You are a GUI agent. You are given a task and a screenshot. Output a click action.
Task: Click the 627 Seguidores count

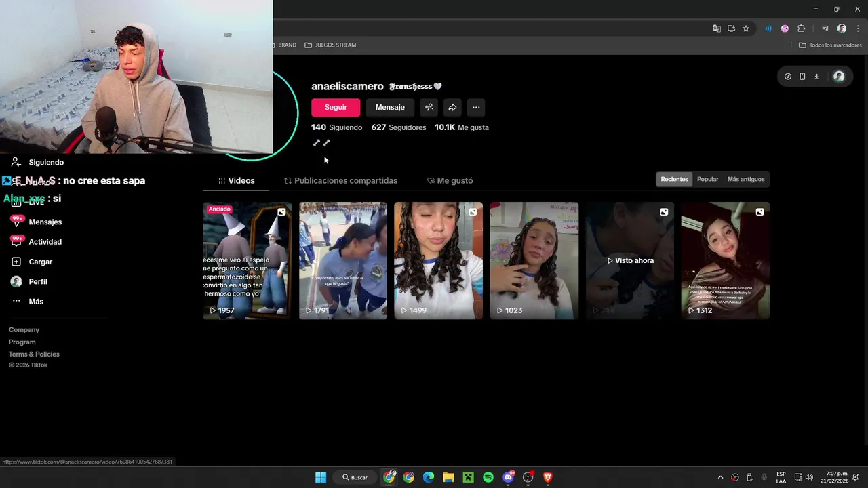399,127
